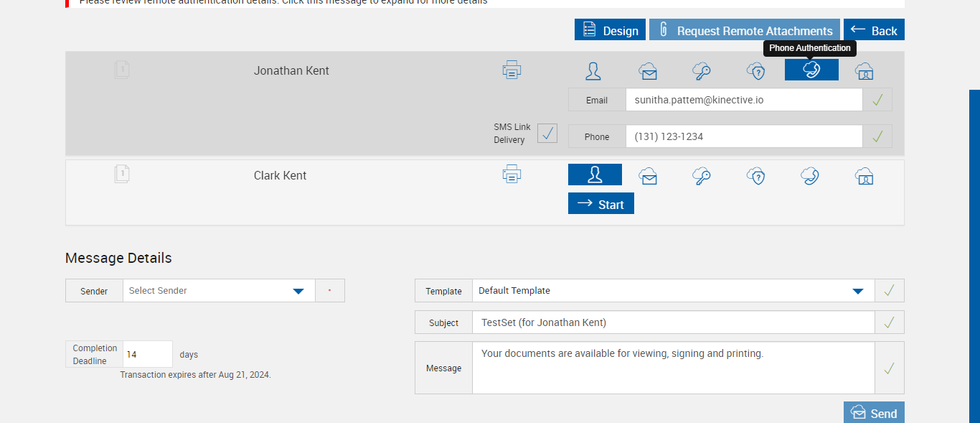The image size is (980, 423).
Task: Send the message with Send button
Action: click(x=874, y=413)
